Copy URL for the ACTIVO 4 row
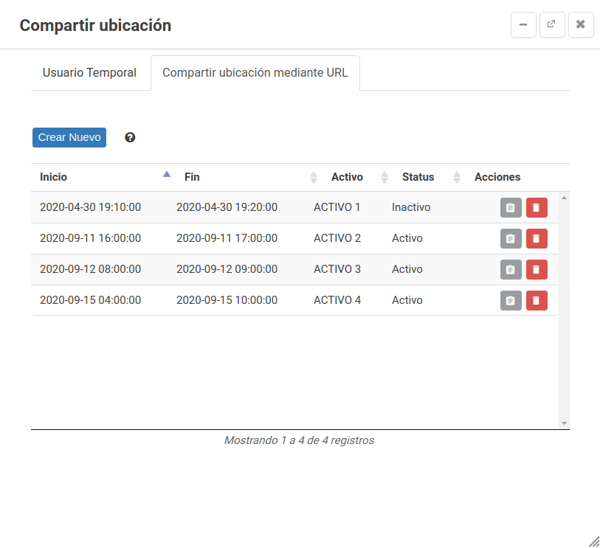 pyautogui.click(x=510, y=300)
